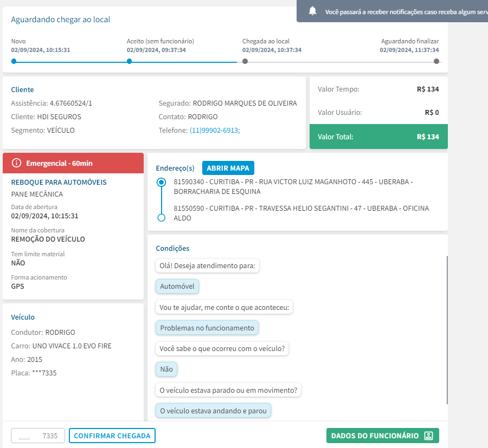Click the Condições chat scrollbar
This screenshot has height=448, width=488.
[447, 329]
